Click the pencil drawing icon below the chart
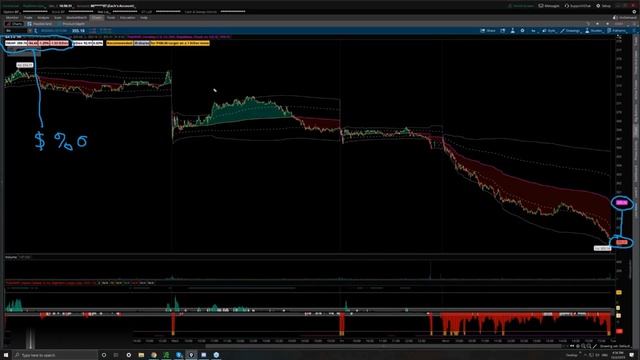640x360 pixels. (595, 346)
